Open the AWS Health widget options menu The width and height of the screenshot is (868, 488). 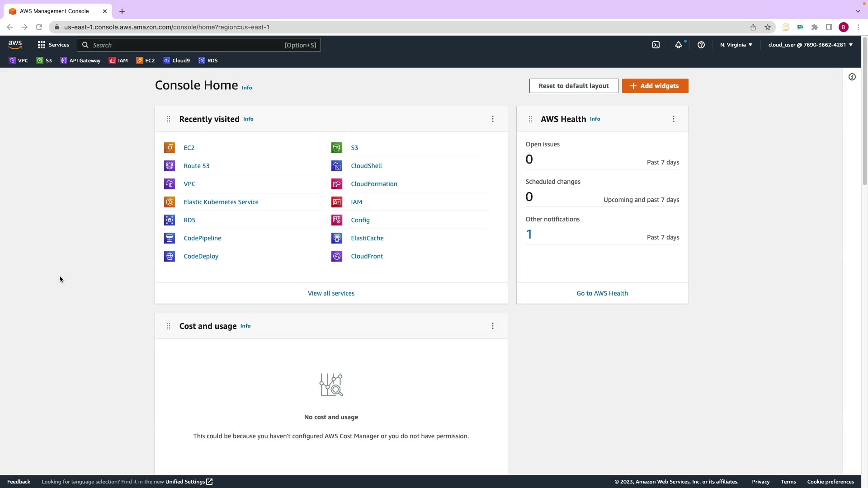point(674,119)
